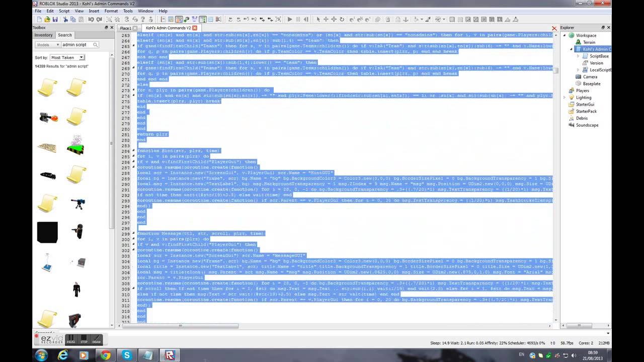The height and width of the screenshot is (362, 644).
Task: Click the Soundscape speaker icon
Action: 572,125
